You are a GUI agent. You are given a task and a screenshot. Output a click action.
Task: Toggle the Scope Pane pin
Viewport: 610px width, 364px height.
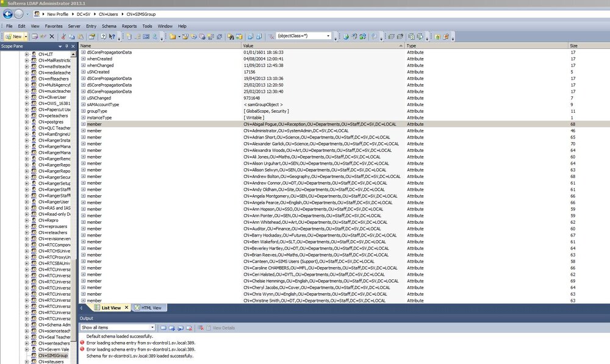[x=66, y=46]
